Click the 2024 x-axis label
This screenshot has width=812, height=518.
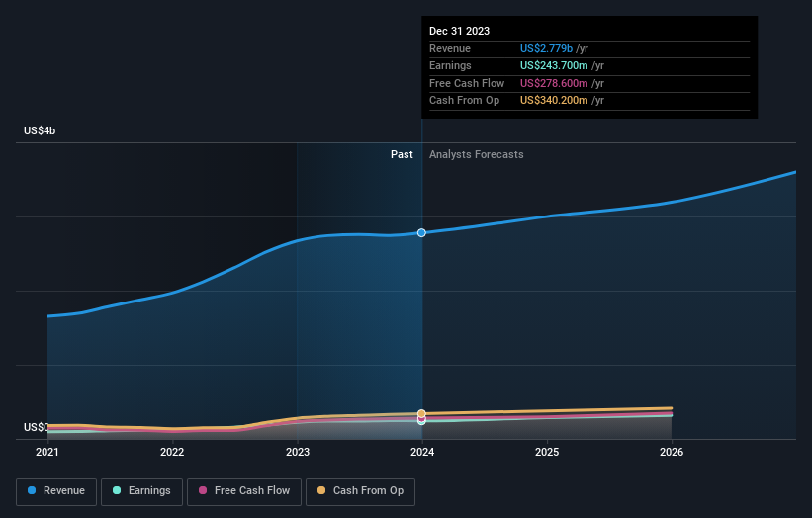[422, 452]
